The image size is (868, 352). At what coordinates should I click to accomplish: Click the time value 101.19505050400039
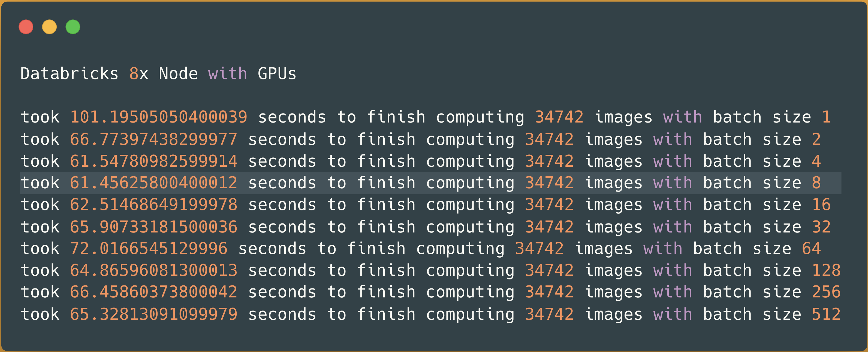click(x=159, y=117)
